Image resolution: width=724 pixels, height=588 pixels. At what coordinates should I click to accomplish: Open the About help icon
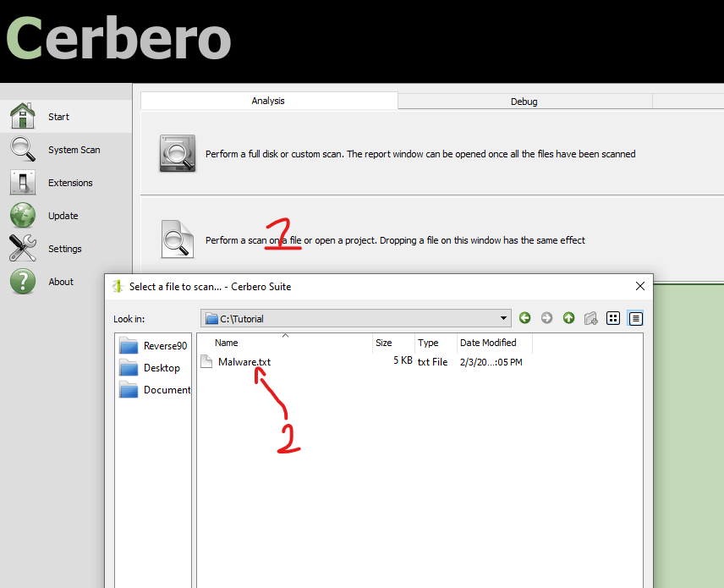pos(23,281)
